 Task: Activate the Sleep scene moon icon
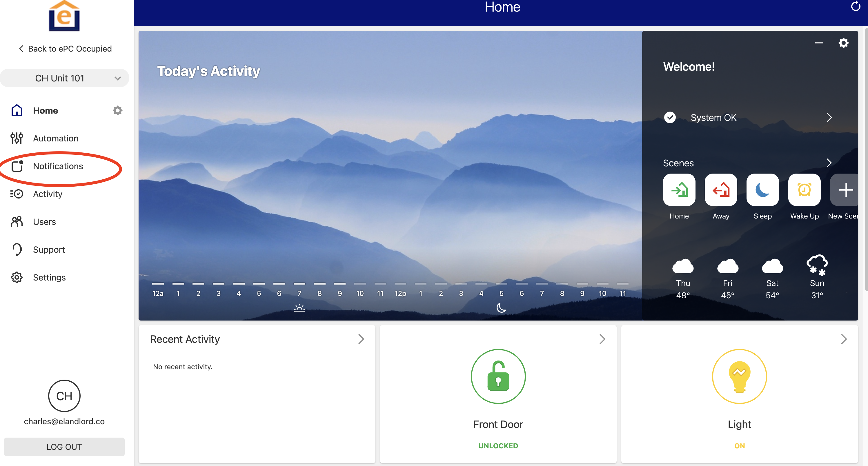click(762, 190)
